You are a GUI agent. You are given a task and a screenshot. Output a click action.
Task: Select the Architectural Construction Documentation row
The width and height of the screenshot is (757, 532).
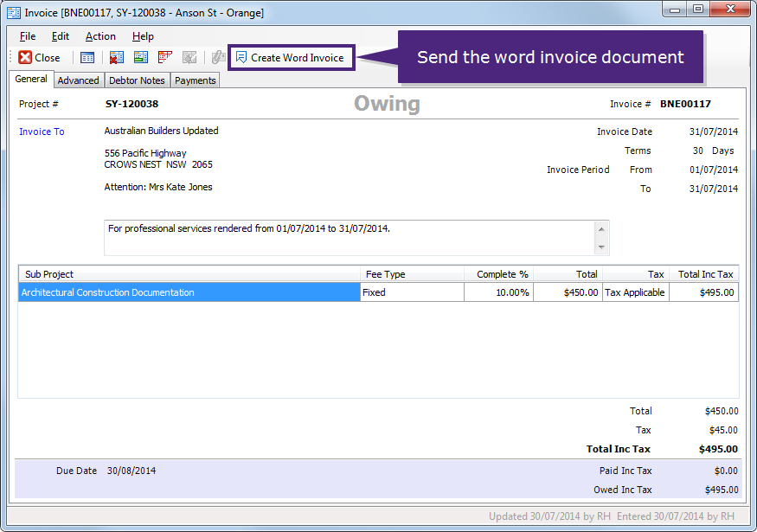click(x=189, y=292)
